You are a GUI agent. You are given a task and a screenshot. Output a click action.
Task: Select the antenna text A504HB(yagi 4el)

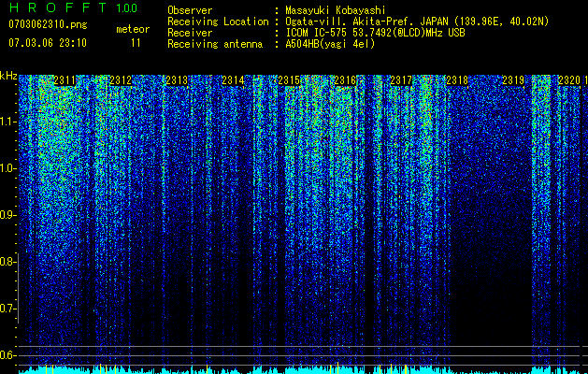pyautogui.click(x=330, y=44)
